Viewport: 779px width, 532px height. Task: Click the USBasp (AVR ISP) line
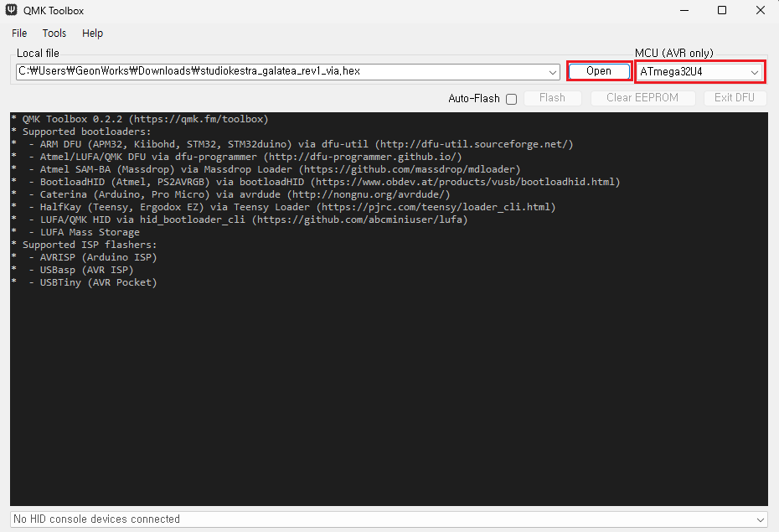(x=73, y=270)
